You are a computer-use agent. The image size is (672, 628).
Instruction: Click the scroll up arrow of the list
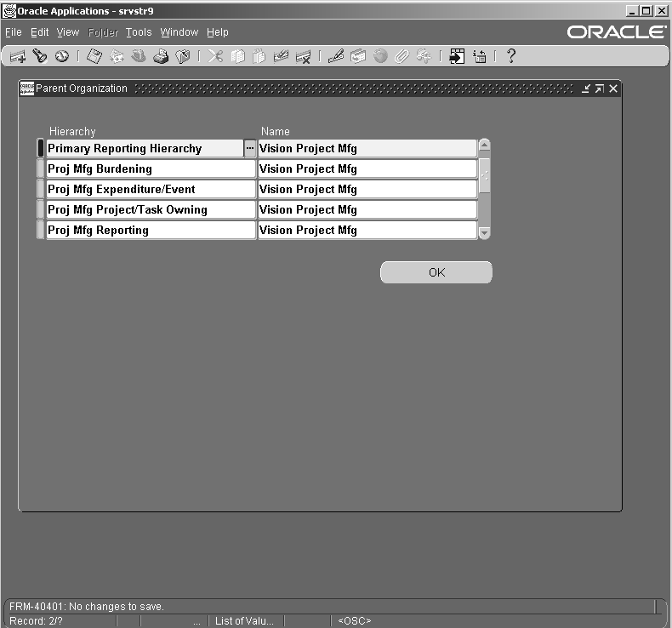coord(484,145)
